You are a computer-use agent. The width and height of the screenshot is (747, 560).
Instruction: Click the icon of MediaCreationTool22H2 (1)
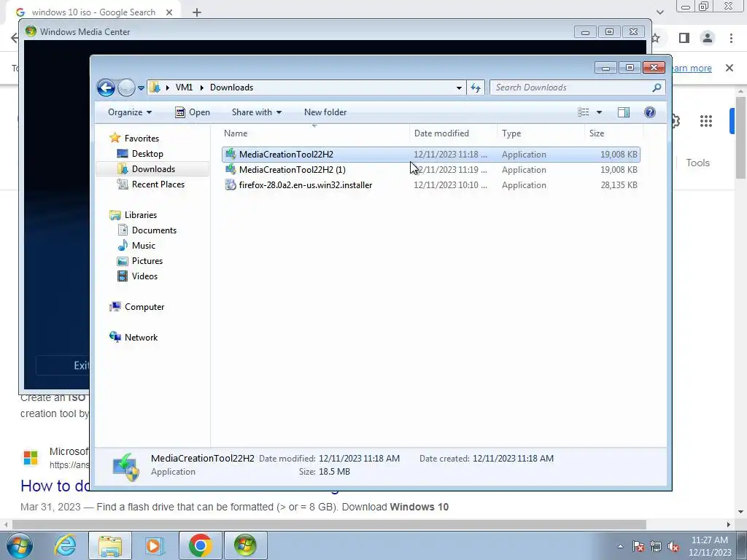coord(231,169)
